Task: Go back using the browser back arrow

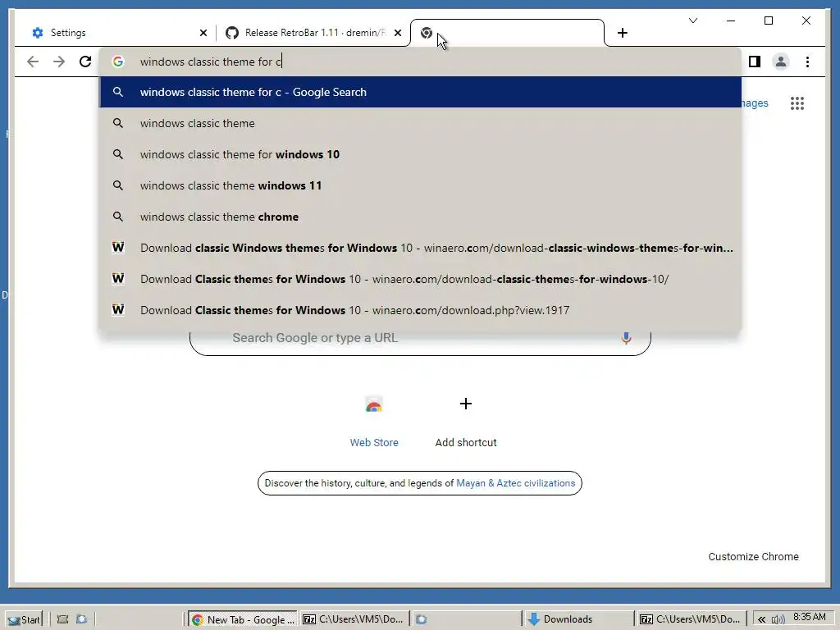Action: pos(33,62)
